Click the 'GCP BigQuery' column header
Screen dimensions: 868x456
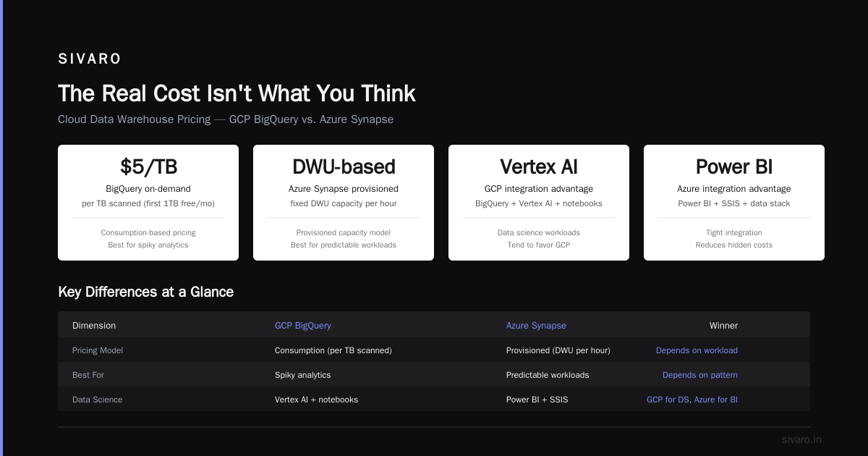(303, 326)
